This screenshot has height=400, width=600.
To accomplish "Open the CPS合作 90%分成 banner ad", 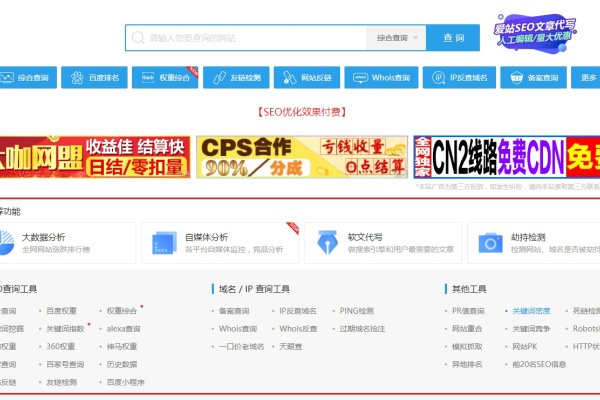I will tap(302, 157).
